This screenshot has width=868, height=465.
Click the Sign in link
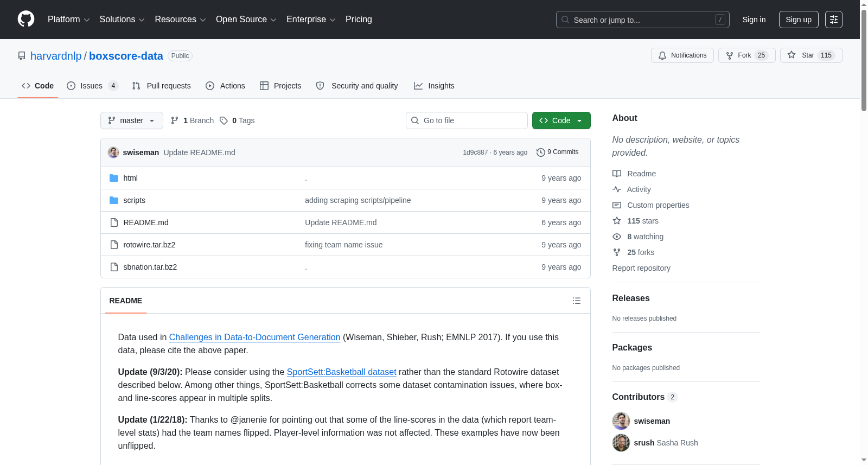pyautogui.click(x=754, y=20)
